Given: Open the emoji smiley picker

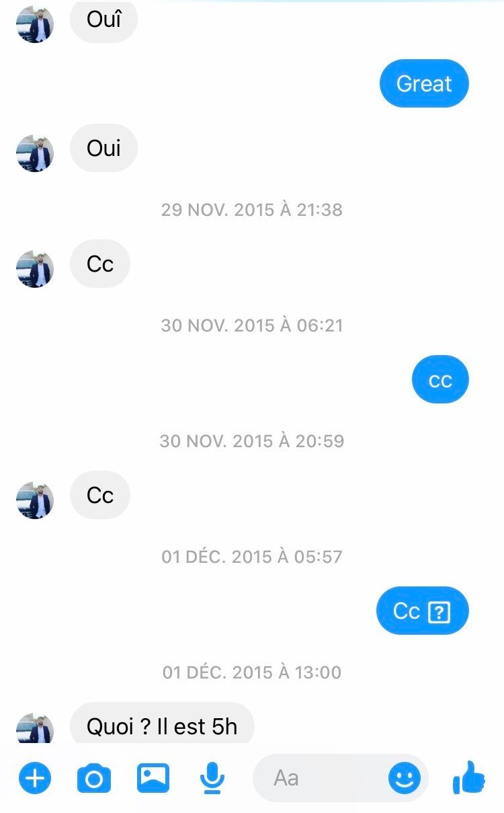Looking at the screenshot, I should 405,779.
